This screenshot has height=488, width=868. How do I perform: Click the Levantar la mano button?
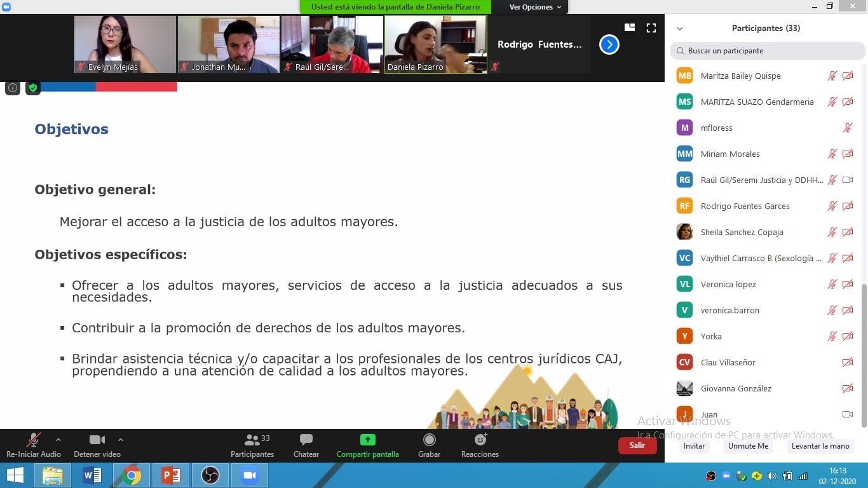820,446
